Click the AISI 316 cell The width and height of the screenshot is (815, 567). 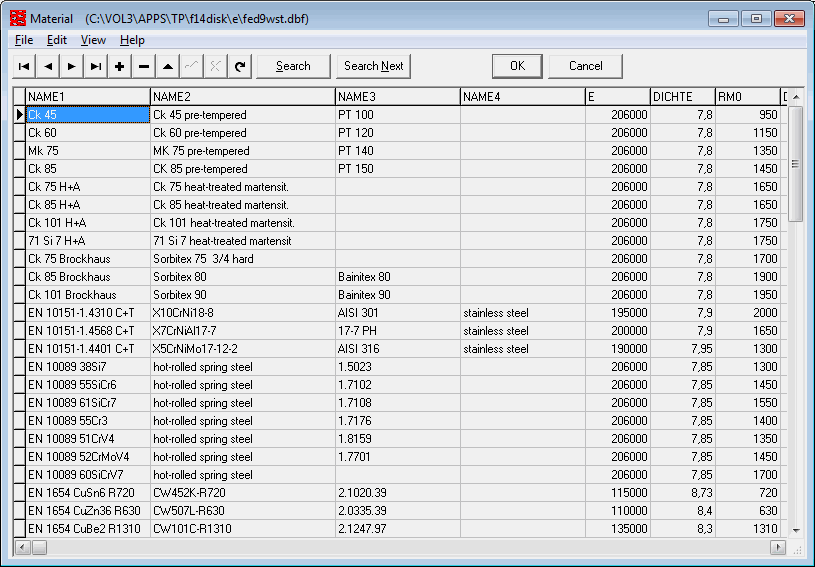click(398, 349)
